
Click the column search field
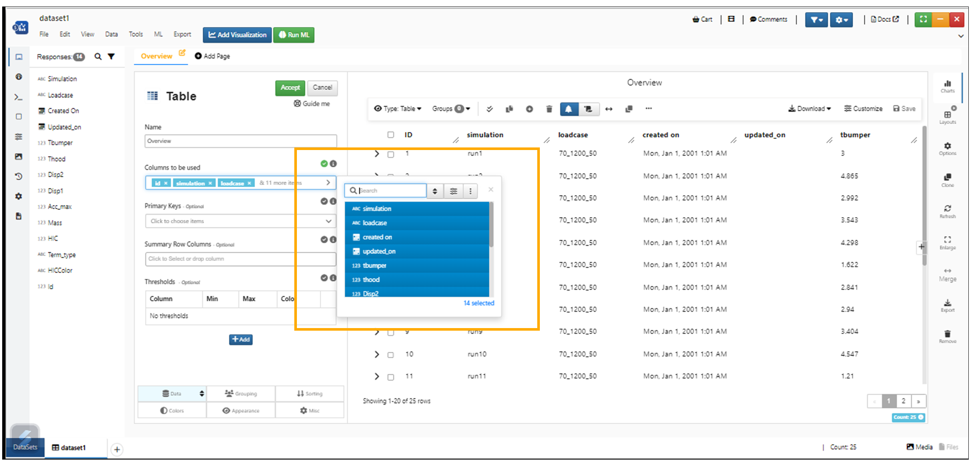[386, 191]
